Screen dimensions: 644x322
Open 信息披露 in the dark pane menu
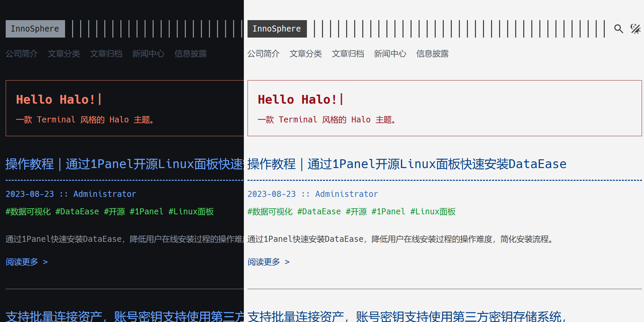pos(191,54)
